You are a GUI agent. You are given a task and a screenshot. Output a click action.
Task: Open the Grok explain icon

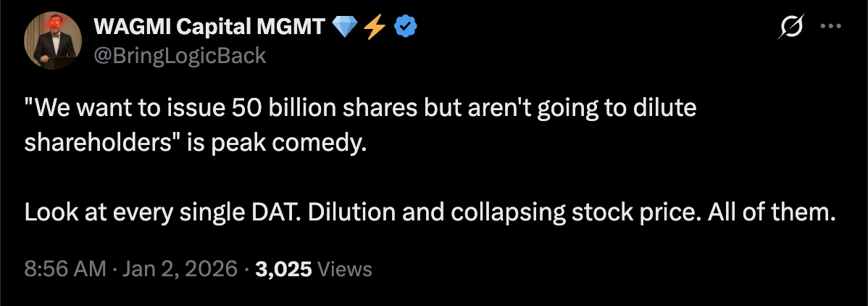tap(790, 28)
